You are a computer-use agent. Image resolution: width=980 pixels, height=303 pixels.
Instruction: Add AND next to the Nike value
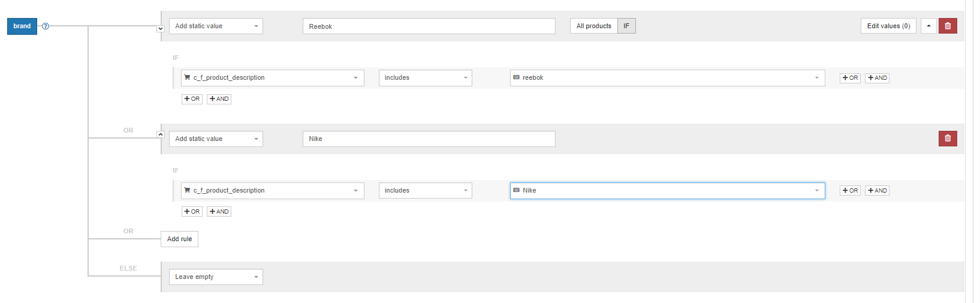[x=877, y=191]
